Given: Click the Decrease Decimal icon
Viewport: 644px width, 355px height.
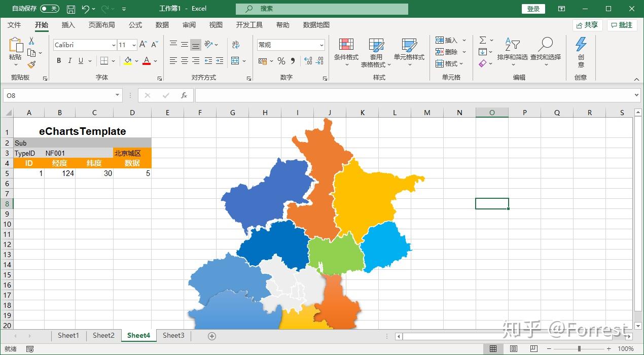Looking at the screenshot, I should click(x=319, y=61).
